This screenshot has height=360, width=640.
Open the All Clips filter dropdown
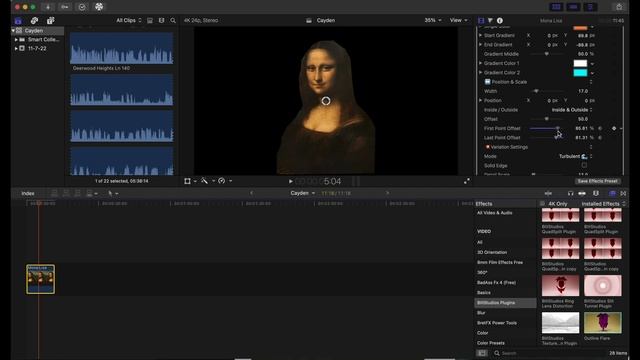coord(129,20)
